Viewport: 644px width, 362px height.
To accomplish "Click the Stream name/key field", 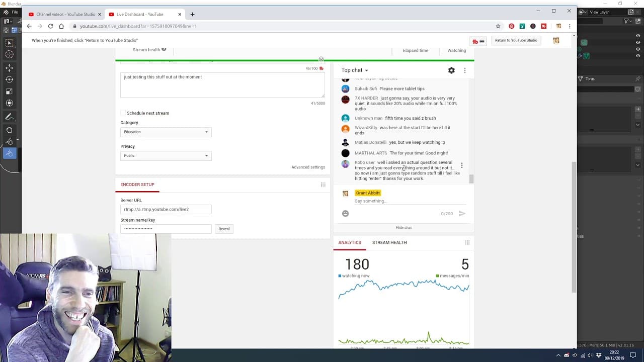I will coord(166,229).
